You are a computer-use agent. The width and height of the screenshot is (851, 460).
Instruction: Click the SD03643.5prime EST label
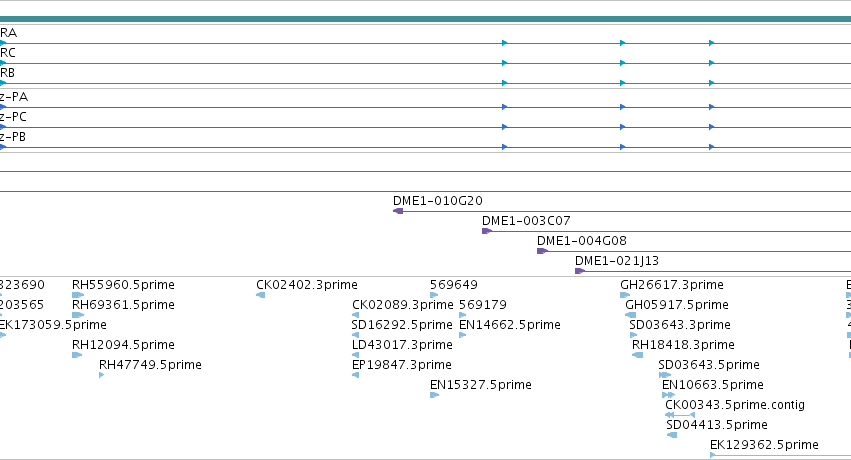709,365
